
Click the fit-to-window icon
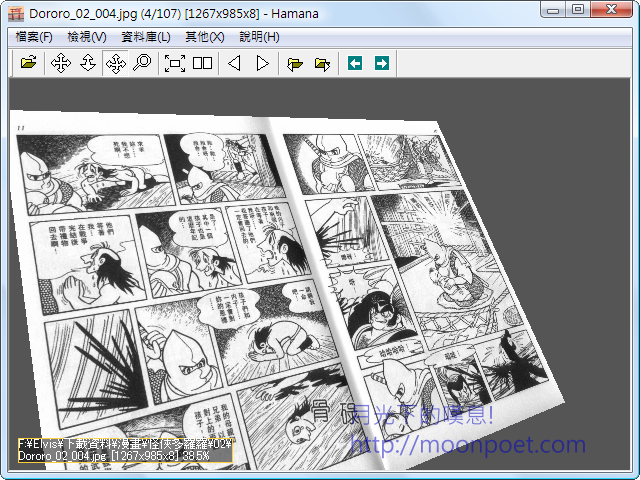(175, 63)
